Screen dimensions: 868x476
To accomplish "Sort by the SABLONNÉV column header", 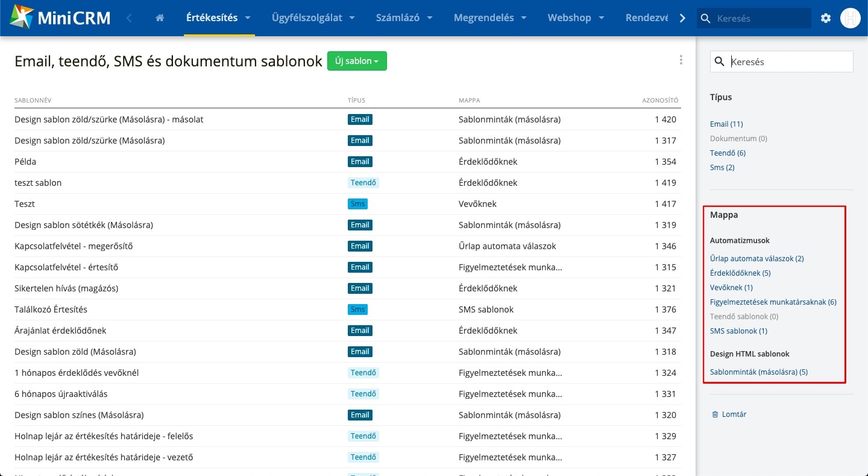I will (33, 100).
